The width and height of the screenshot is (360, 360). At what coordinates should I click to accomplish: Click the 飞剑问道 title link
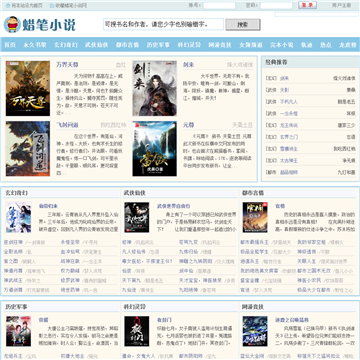(67, 125)
